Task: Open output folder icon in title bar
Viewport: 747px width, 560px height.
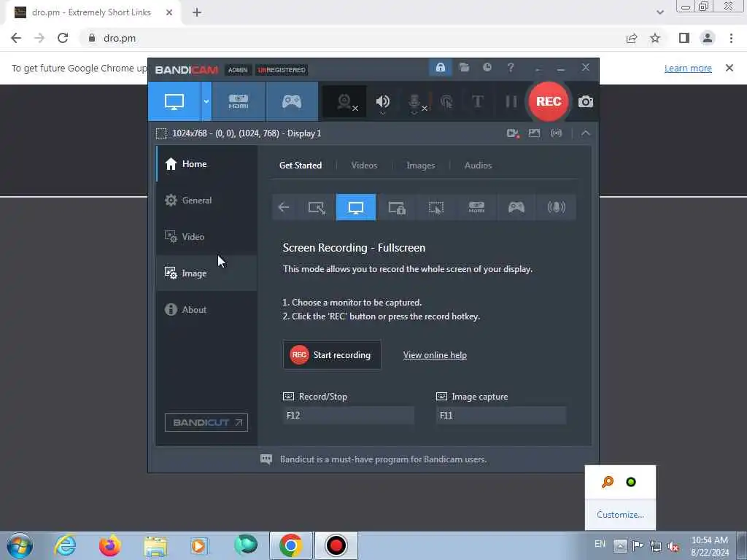Action: [x=464, y=68]
